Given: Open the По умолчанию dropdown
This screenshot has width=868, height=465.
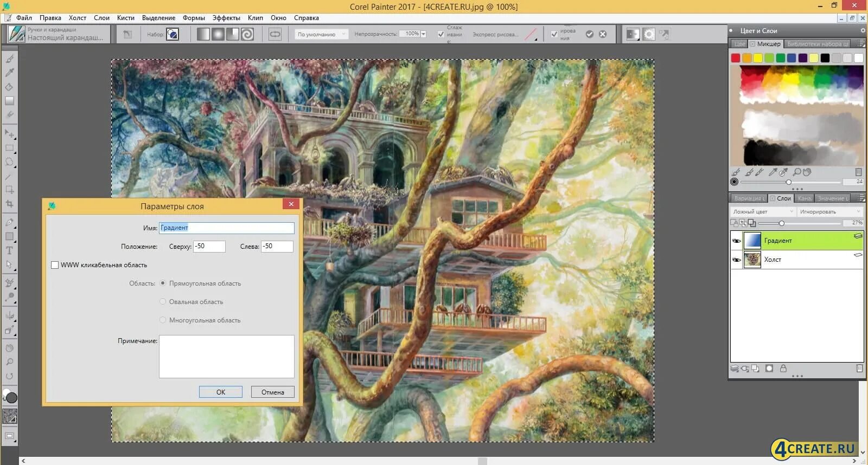Looking at the screenshot, I should click(x=321, y=34).
